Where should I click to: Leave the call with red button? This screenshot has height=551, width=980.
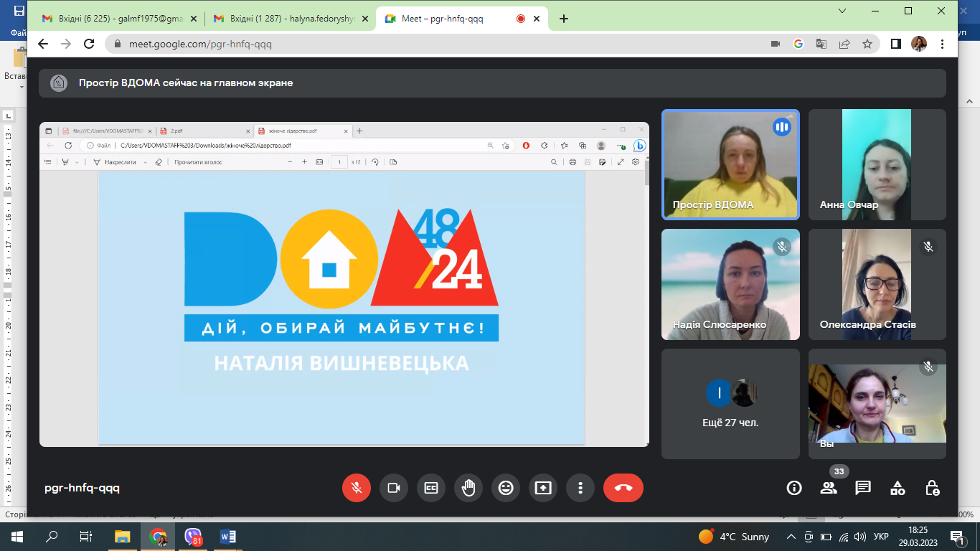coord(623,488)
